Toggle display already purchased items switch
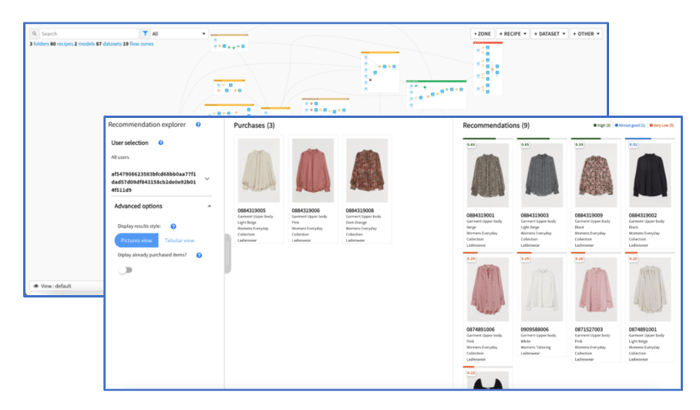Screen dimensions: 700x410 125,270
